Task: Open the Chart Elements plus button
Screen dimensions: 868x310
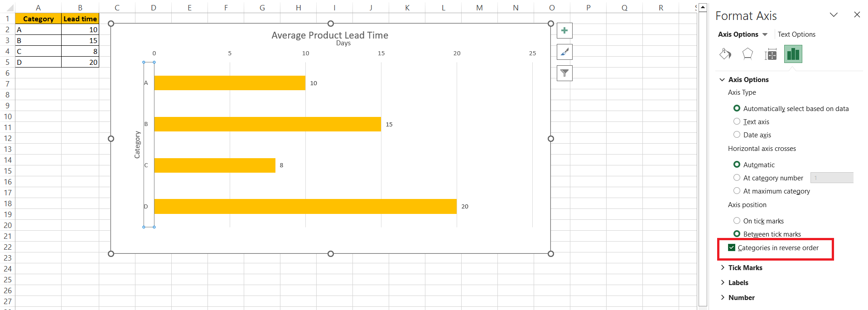Action: pyautogui.click(x=564, y=31)
